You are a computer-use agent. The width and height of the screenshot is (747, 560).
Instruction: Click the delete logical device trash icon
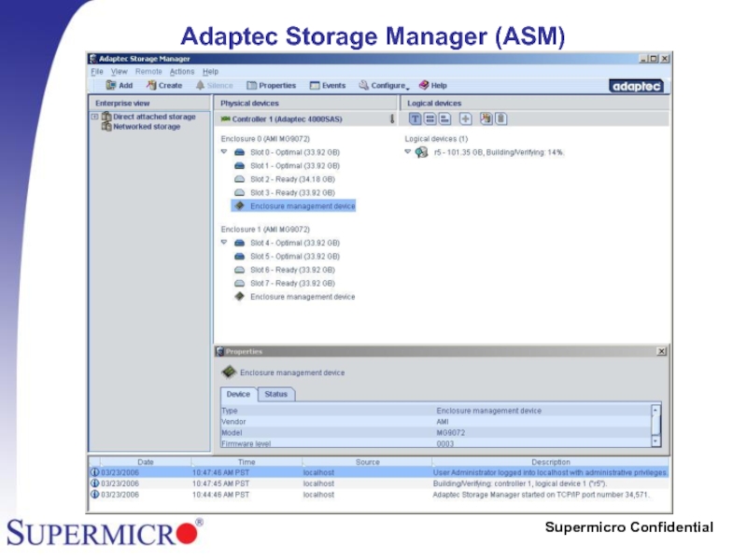pyautogui.click(x=500, y=119)
